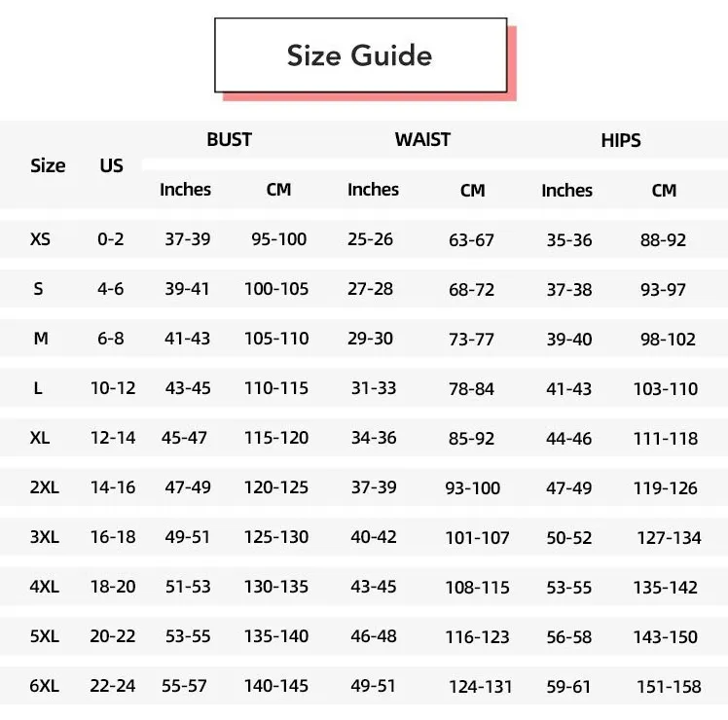
Task: Click hips CM value 151-158
Action: click(x=669, y=687)
